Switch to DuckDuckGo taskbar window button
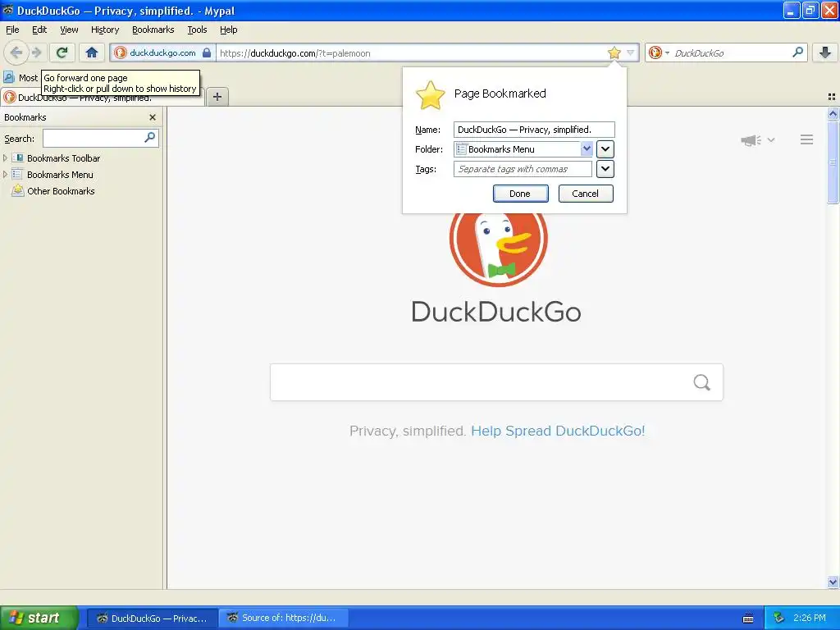 tap(152, 619)
